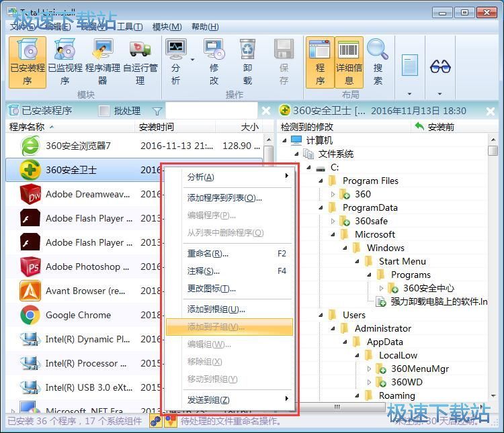Expand the 360安全中心 folder node

tap(381, 288)
